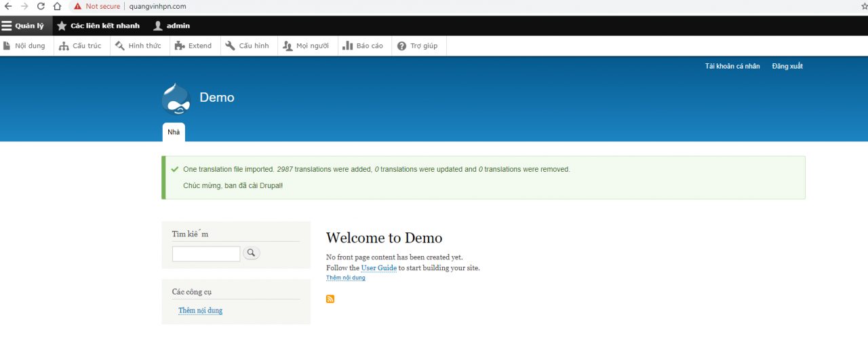The width and height of the screenshot is (868, 347).
Task: Click the Đăng xuất link
Action: (x=787, y=66)
